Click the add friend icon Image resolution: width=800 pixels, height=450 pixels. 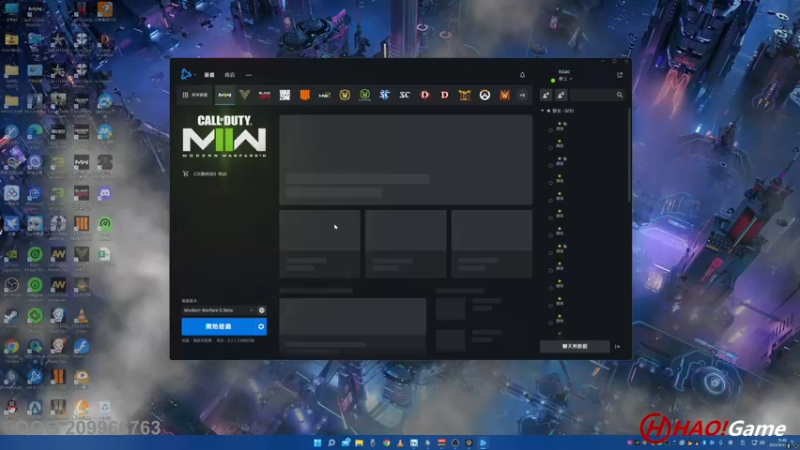546,95
